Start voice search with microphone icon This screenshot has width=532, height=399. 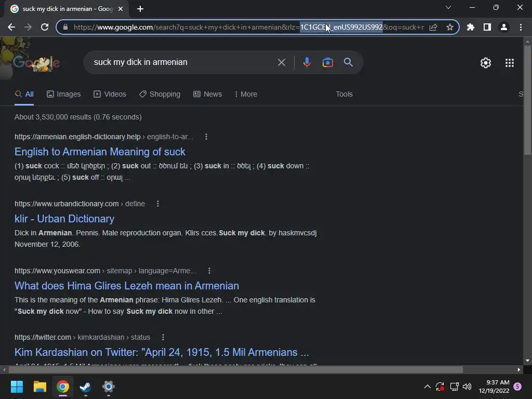(x=307, y=62)
